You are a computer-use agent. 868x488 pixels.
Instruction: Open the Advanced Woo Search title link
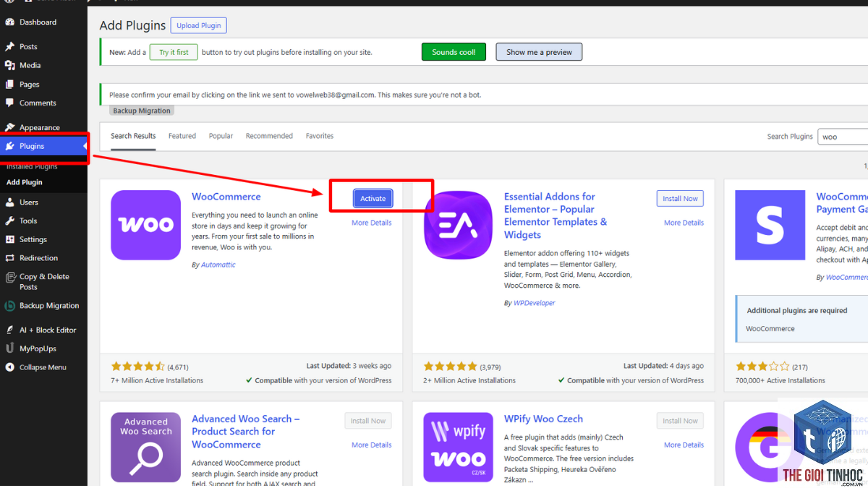pos(246,432)
